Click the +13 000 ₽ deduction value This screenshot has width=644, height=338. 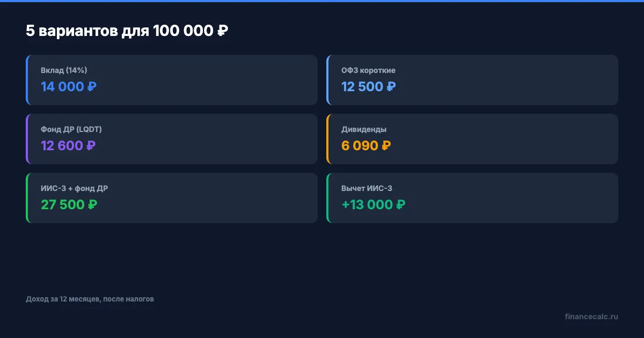[x=373, y=204]
